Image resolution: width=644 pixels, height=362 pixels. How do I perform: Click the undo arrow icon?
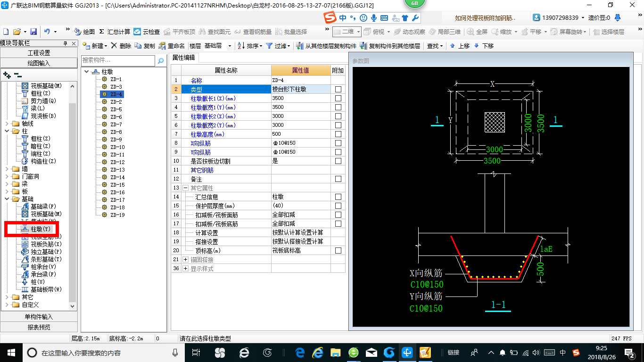click(47, 32)
